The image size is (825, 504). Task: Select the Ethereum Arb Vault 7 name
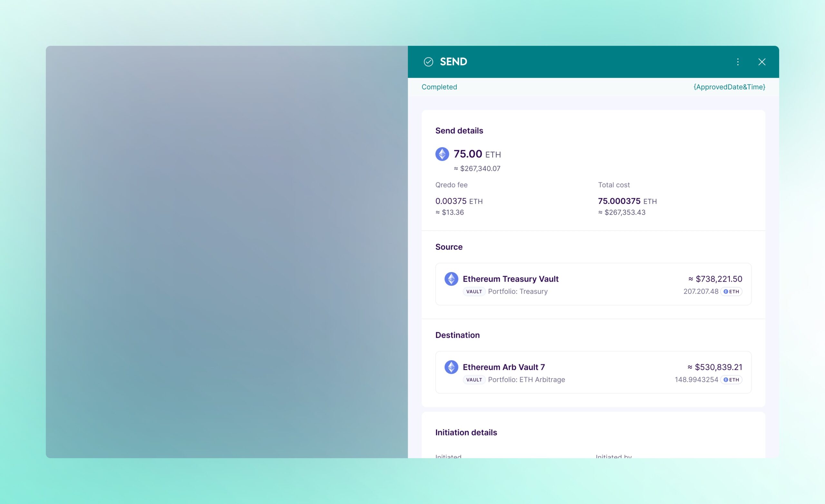point(504,367)
